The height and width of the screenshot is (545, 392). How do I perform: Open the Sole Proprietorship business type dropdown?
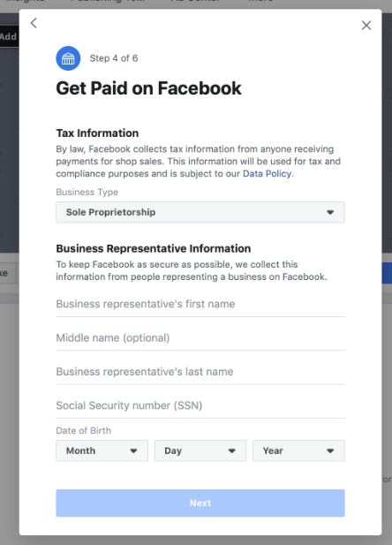(200, 212)
